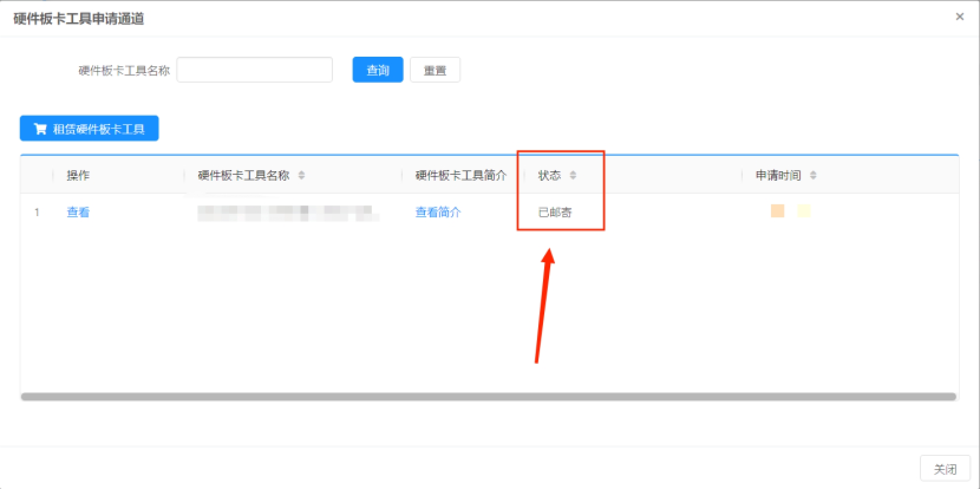Toggle sort arrows next to 申请时间
Viewport: 980px width, 489px height.
pos(813,175)
